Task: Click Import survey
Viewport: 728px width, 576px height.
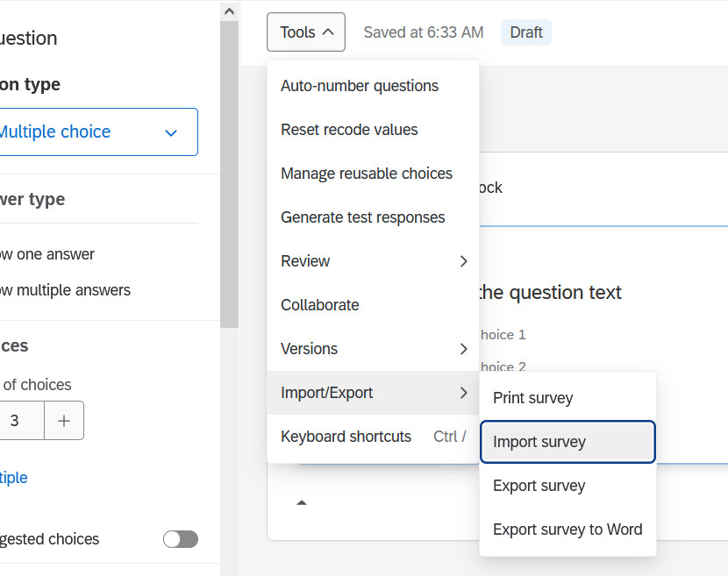Action: (x=539, y=442)
